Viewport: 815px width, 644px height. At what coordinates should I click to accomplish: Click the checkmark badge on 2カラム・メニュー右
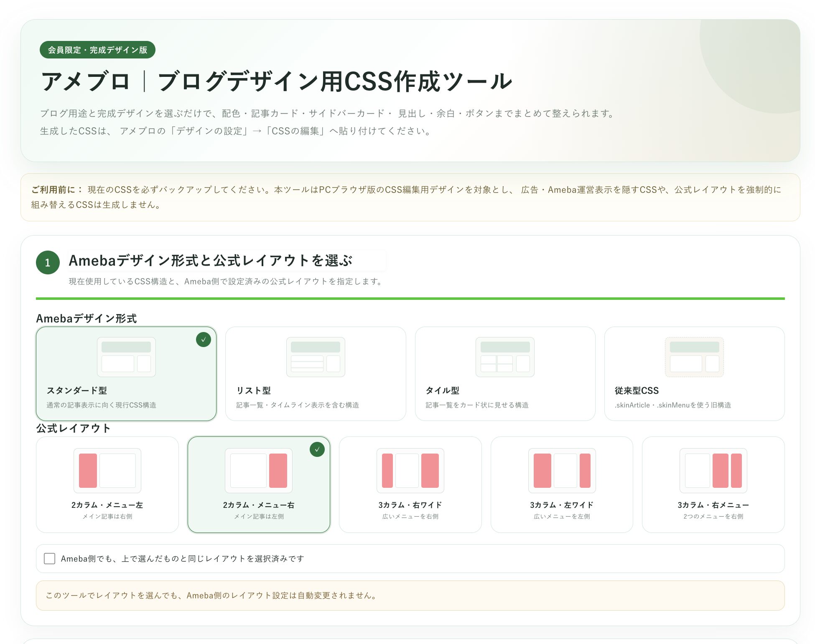pyautogui.click(x=317, y=449)
